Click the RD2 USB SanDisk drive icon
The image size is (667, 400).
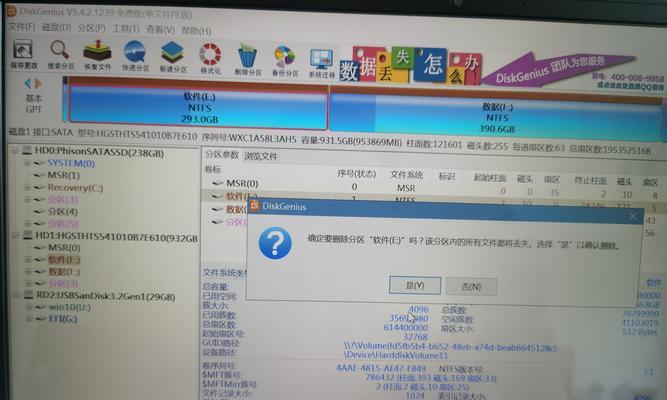(x=29, y=295)
